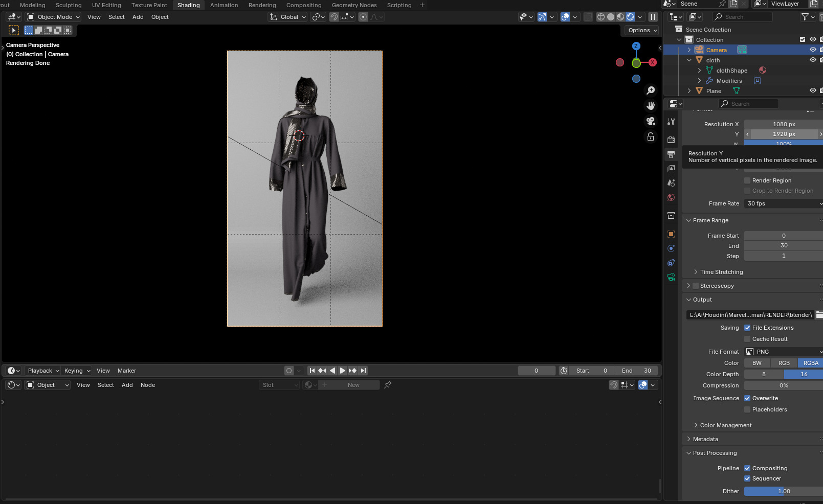
Task: Collapse the Frame Range panel
Action: pos(710,220)
